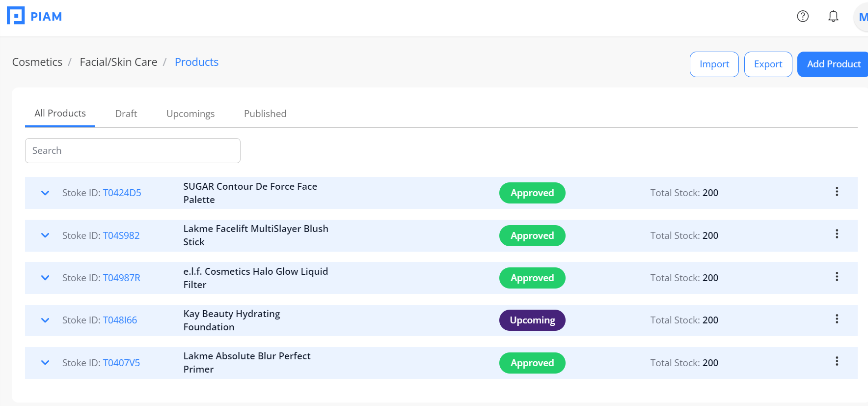Screen dimensions: 868x406
Task: Expand the T0407V5 product row
Action: pos(45,363)
